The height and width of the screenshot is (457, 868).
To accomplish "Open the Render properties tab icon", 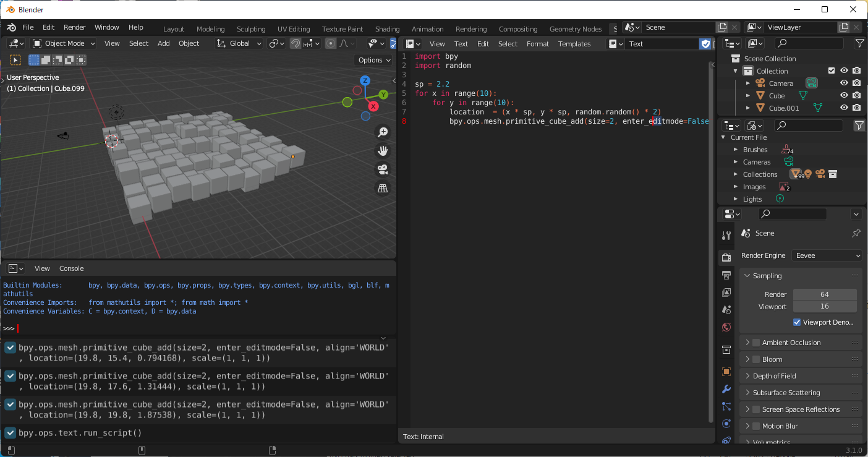I will click(x=726, y=257).
